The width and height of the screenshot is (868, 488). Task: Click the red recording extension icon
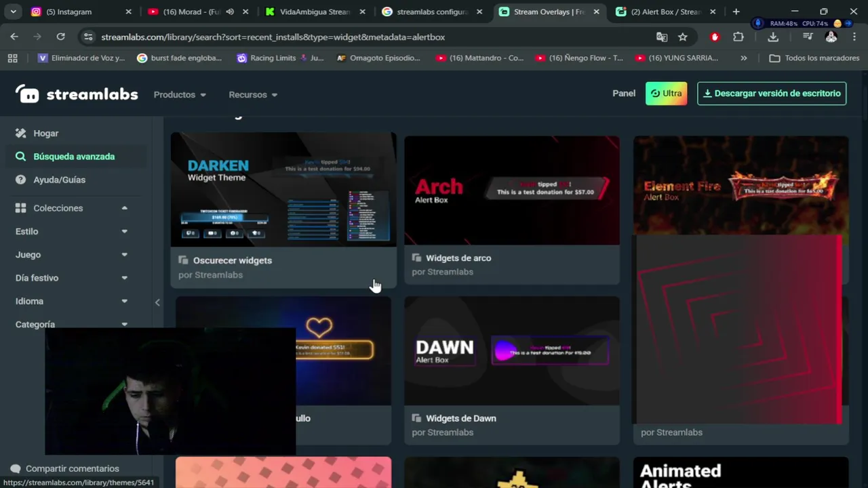tap(715, 37)
